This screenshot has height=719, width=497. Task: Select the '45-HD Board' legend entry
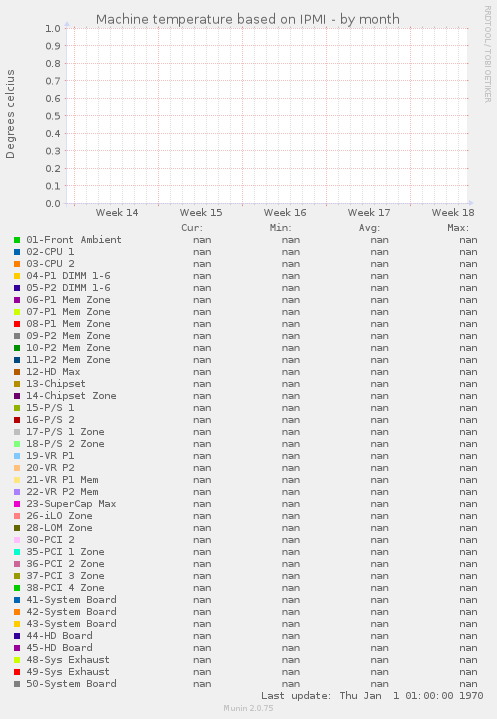pos(59,647)
